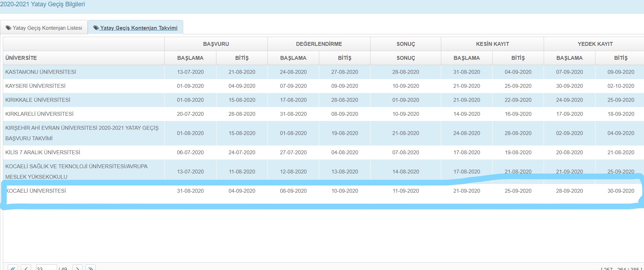Viewport: 644px width, 270px height.
Task: Click Kocaeli Üniversitesi's reserve end 30-09-2020
Action: tap(621, 191)
